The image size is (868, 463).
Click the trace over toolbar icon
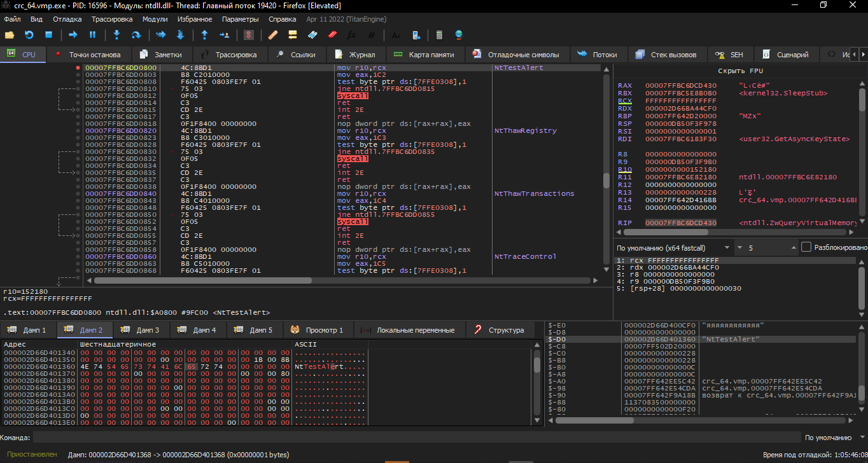[x=180, y=35]
